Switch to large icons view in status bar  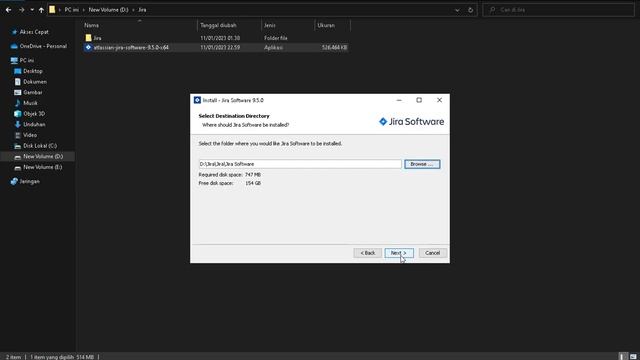pos(633,356)
